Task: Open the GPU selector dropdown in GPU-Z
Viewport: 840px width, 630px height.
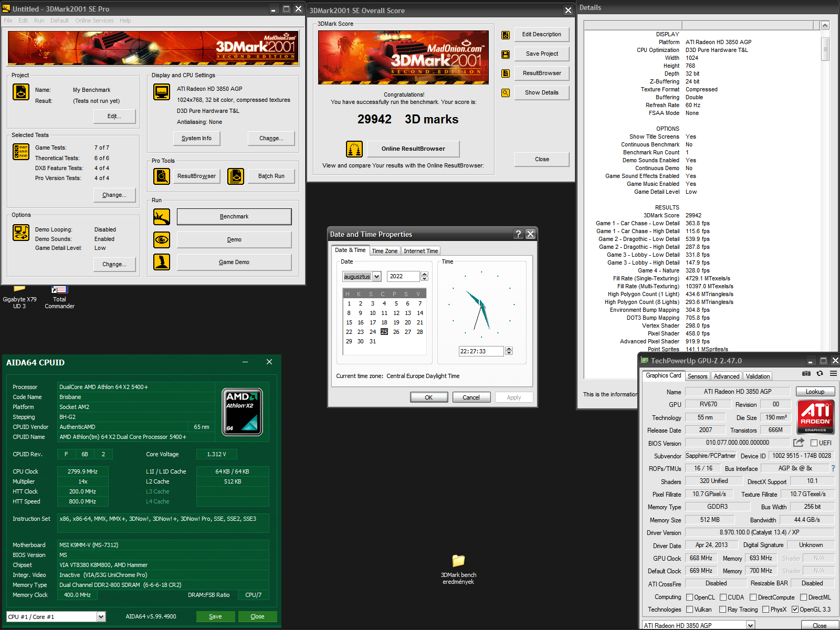Action: [750, 625]
